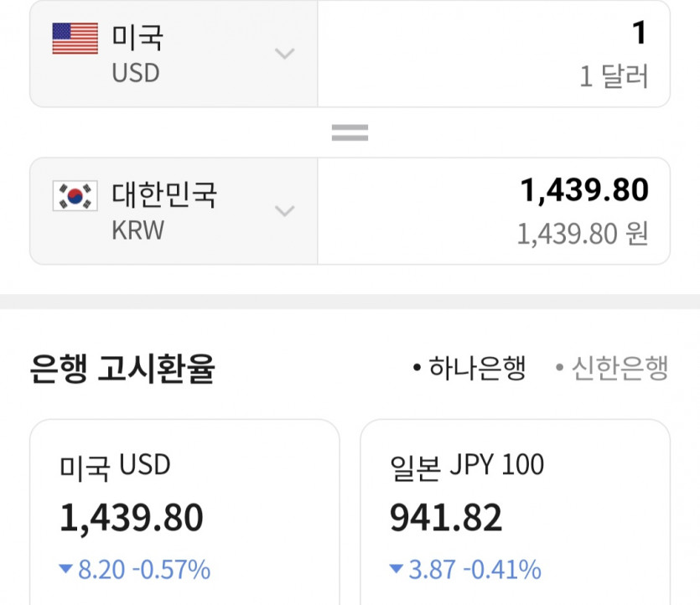Image resolution: width=700 pixels, height=605 pixels.
Task: Click the KRW amount field showing 1,439.80
Action: (494, 210)
